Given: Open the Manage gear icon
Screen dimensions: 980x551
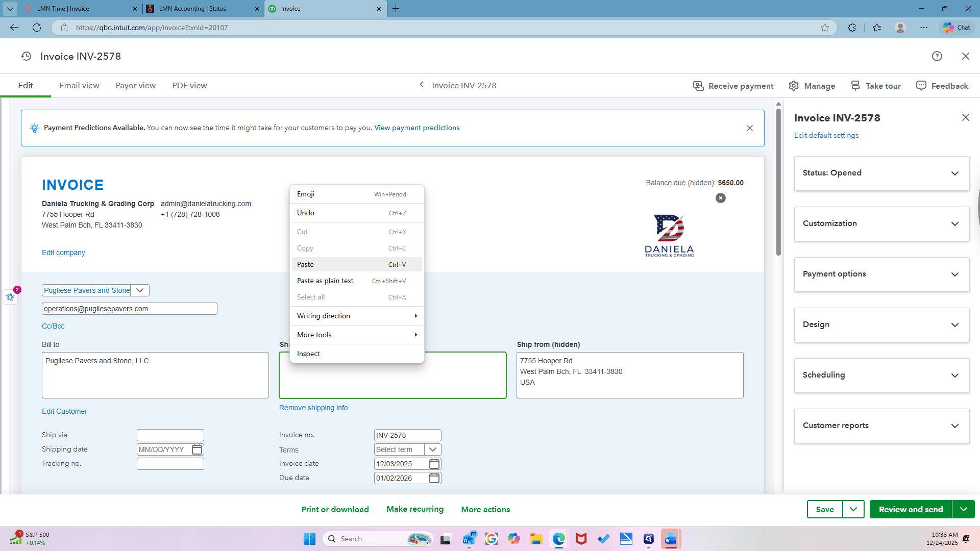Looking at the screenshot, I should click(794, 86).
